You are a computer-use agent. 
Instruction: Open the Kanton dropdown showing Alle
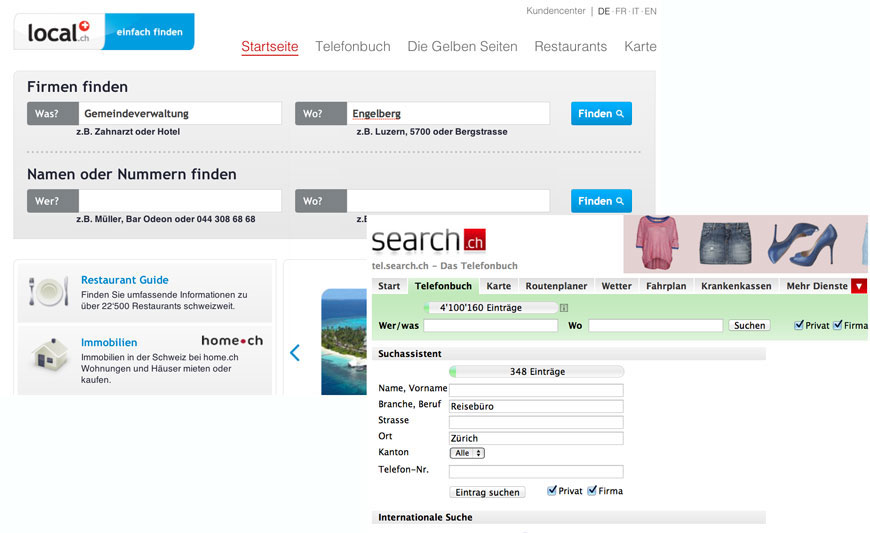click(x=467, y=453)
